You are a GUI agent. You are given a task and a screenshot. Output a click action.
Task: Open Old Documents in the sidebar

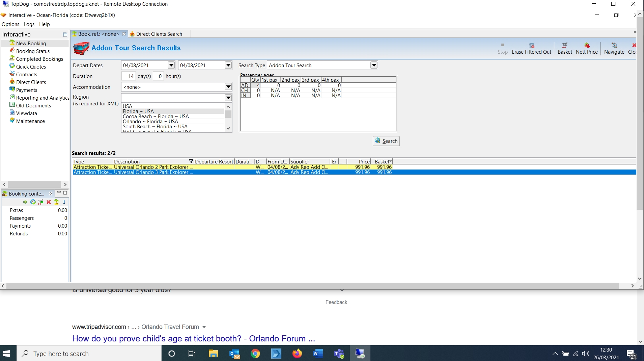[33, 105]
